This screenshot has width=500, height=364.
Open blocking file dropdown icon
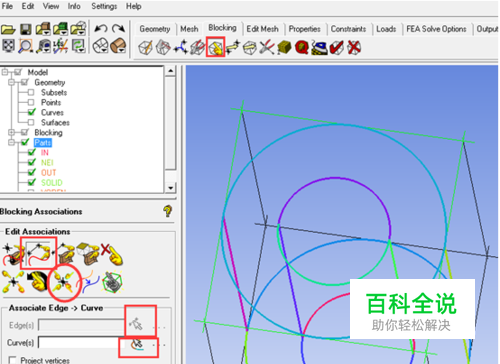tap(78, 29)
